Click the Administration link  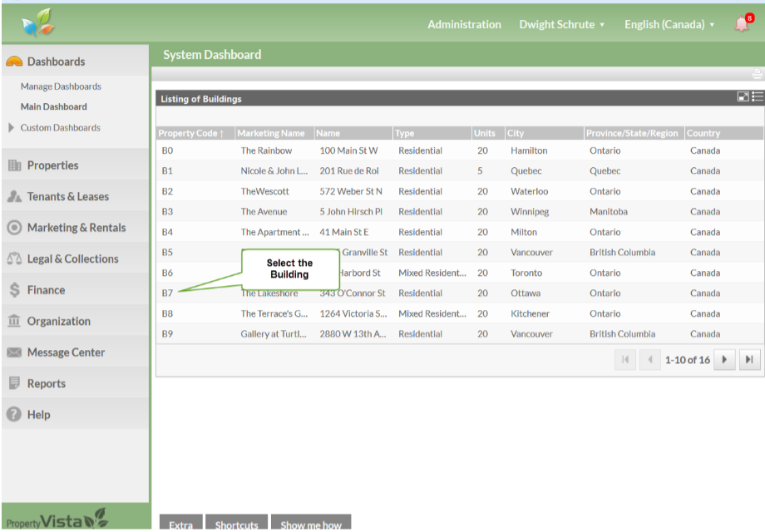[x=464, y=24]
